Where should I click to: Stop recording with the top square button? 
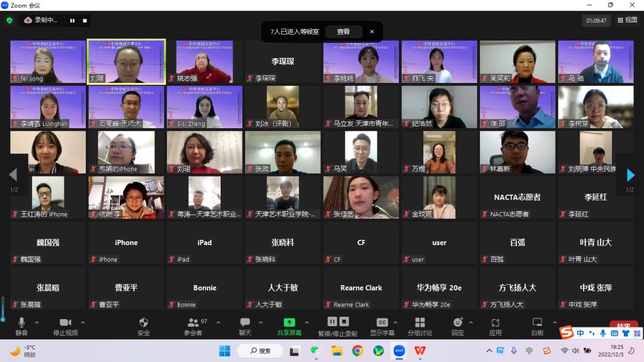pos(85,20)
